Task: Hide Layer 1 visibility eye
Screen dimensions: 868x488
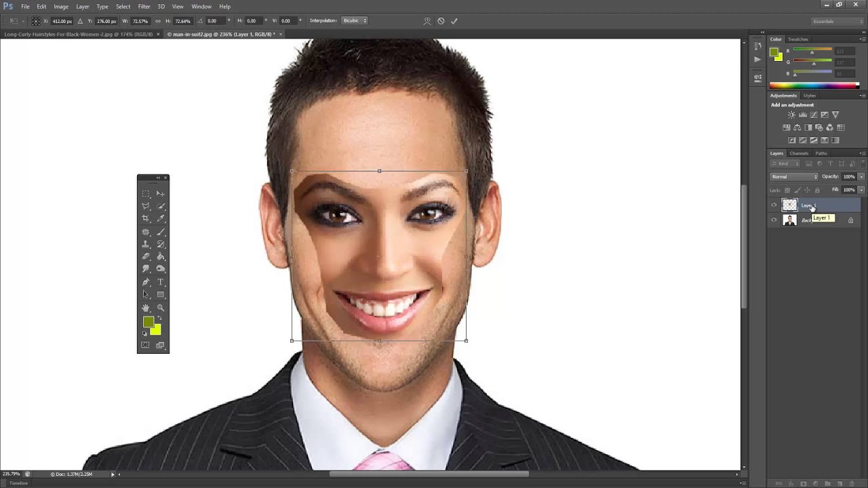Action: 774,205
